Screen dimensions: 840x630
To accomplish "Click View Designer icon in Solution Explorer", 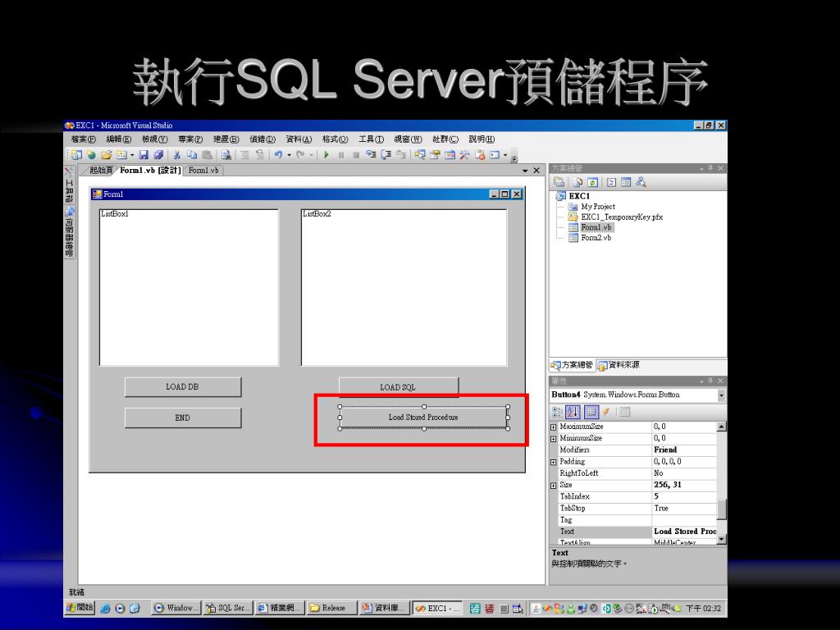I will click(x=626, y=182).
